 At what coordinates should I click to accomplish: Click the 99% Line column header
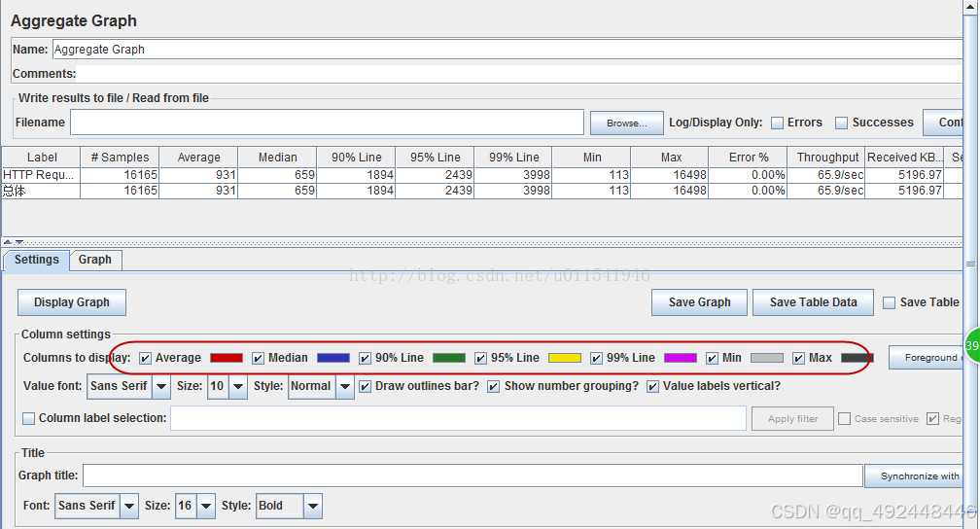pyautogui.click(x=513, y=158)
